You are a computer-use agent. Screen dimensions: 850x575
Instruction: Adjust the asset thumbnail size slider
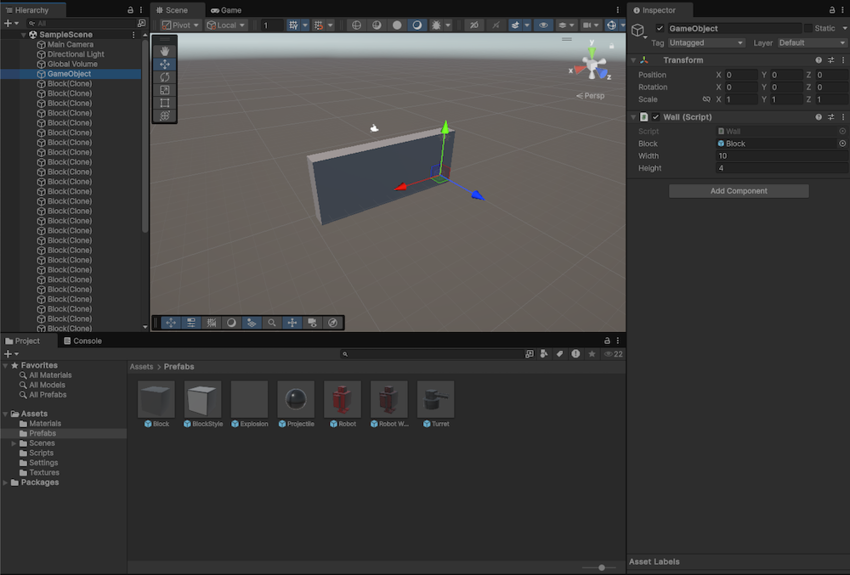[x=601, y=567]
